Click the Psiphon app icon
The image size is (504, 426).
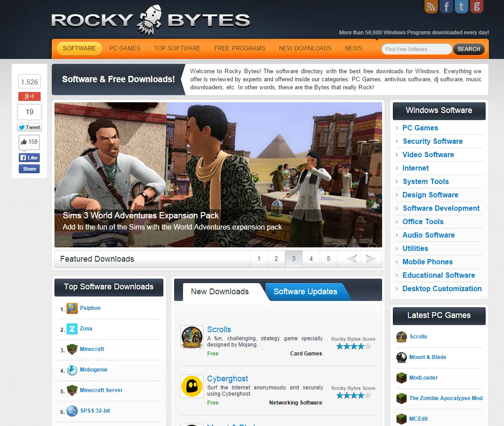coord(72,309)
